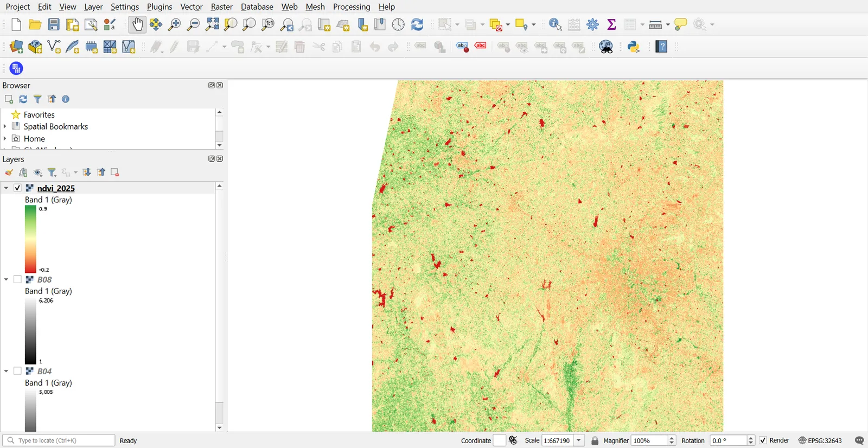Open the Temporal Controller clock icon
This screenshot has height=448, width=868.
[398, 24]
